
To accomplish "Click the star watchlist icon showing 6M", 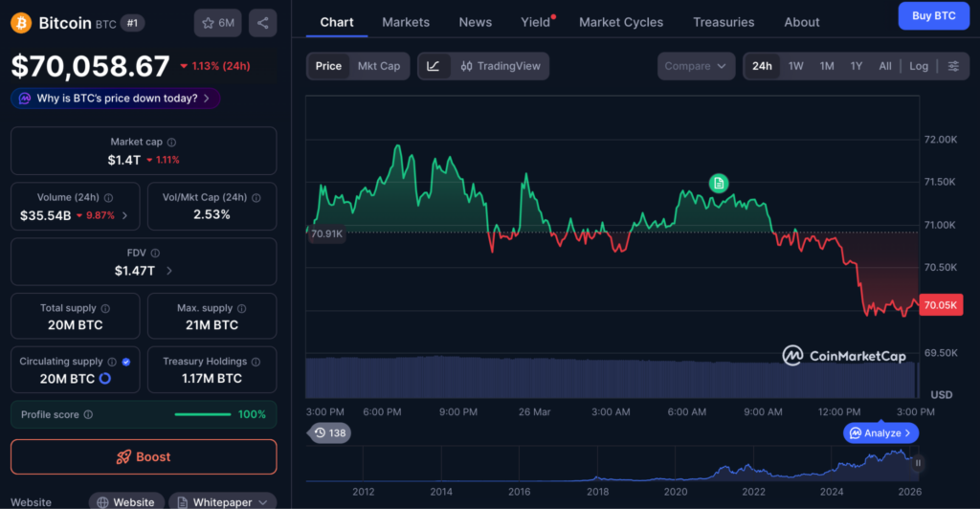I will (217, 23).
